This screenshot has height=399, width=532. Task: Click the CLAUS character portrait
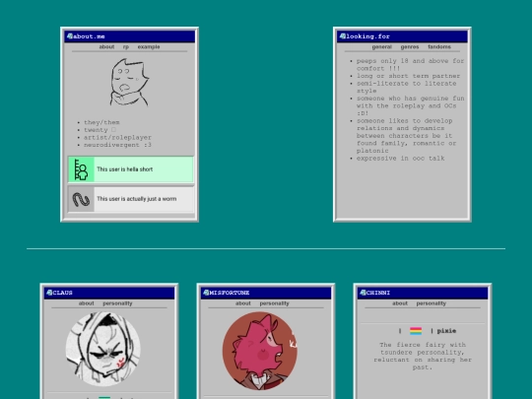click(102, 349)
